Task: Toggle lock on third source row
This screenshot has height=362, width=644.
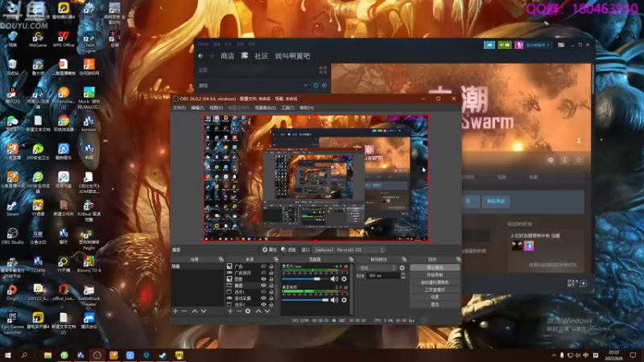Action: coord(271,279)
